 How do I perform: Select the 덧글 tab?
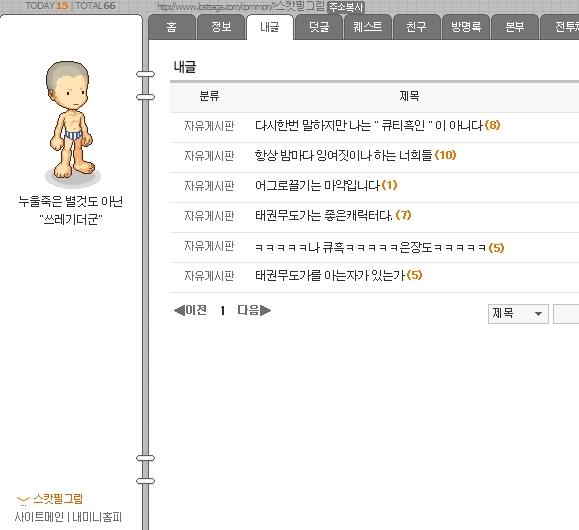pyautogui.click(x=319, y=27)
